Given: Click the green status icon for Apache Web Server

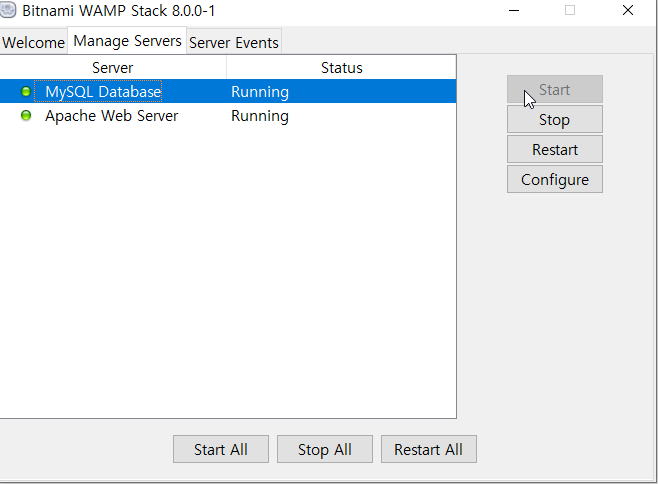Looking at the screenshot, I should 26,115.
